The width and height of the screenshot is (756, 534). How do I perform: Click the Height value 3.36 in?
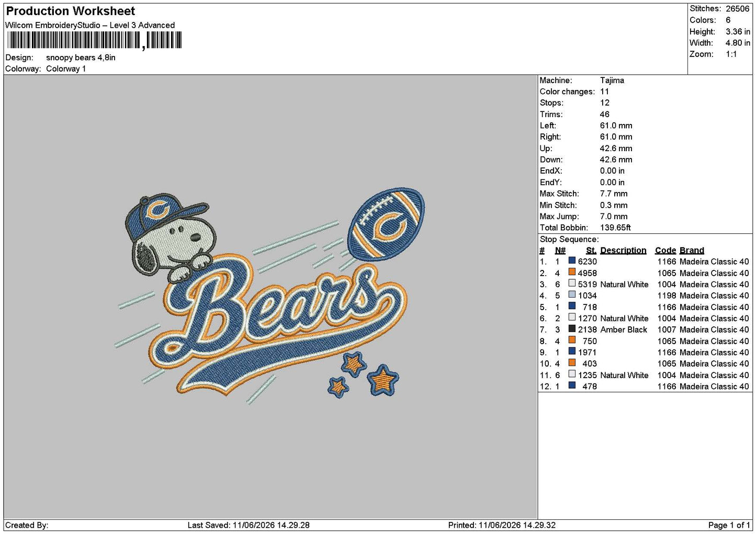pos(738,31)
